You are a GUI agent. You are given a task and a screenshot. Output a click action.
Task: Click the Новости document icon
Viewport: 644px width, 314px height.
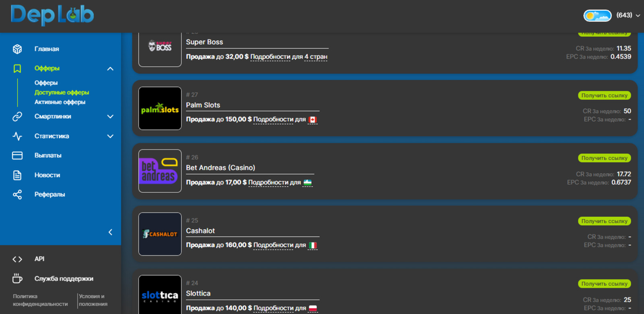click(17, 176)
